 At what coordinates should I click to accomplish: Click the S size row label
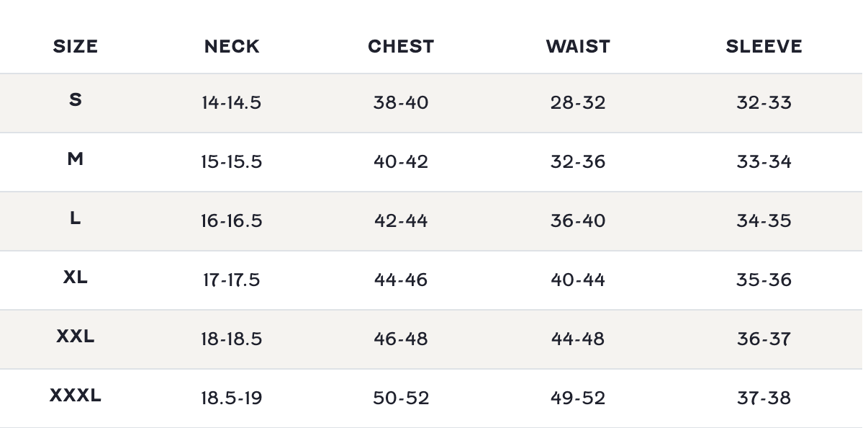[x=76, y=100]
